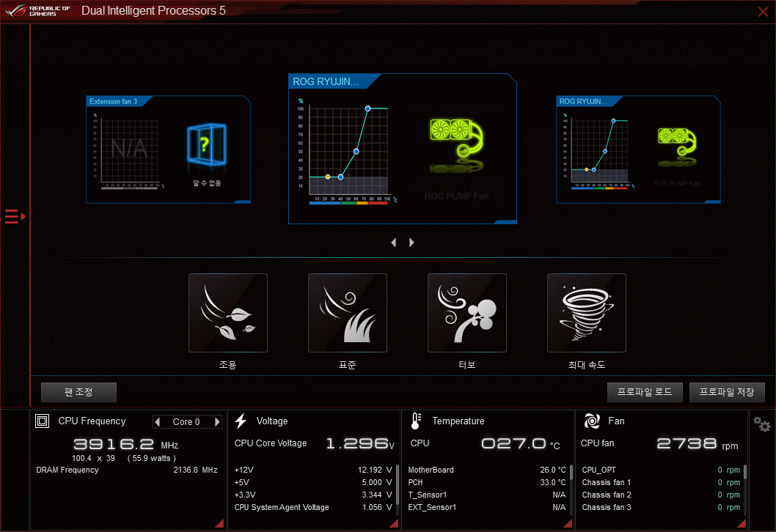Click the 팬 조정 (Fan Tuning) button

78,392
